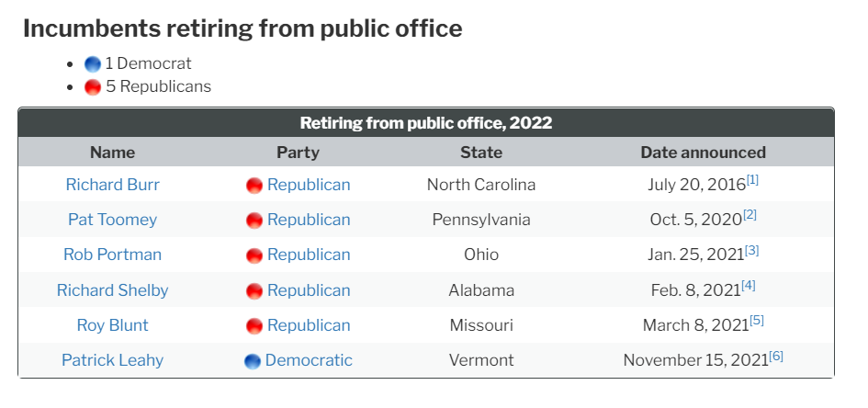The width and height of the screenshot is (868, 408).
Task: Open the Richard Burr link
Action: 112,185
